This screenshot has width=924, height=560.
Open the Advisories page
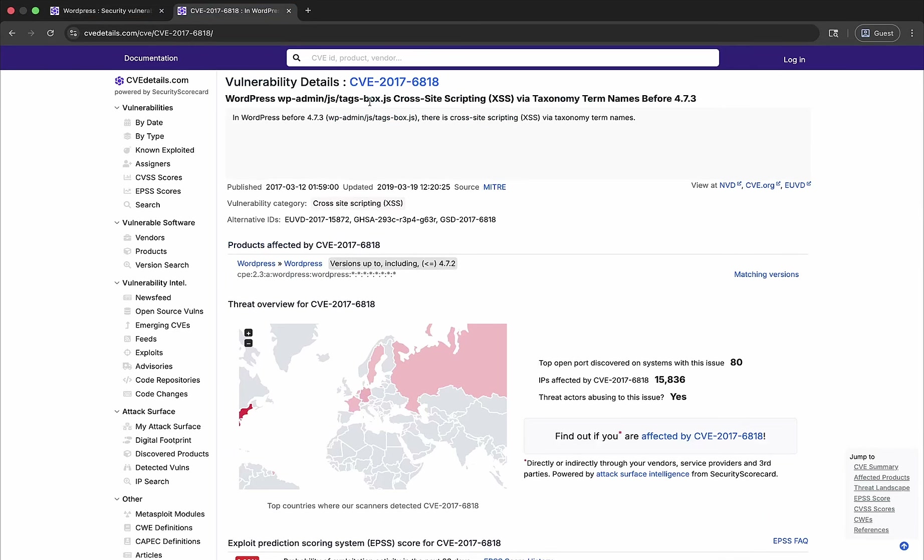click(x=154, y=366)
